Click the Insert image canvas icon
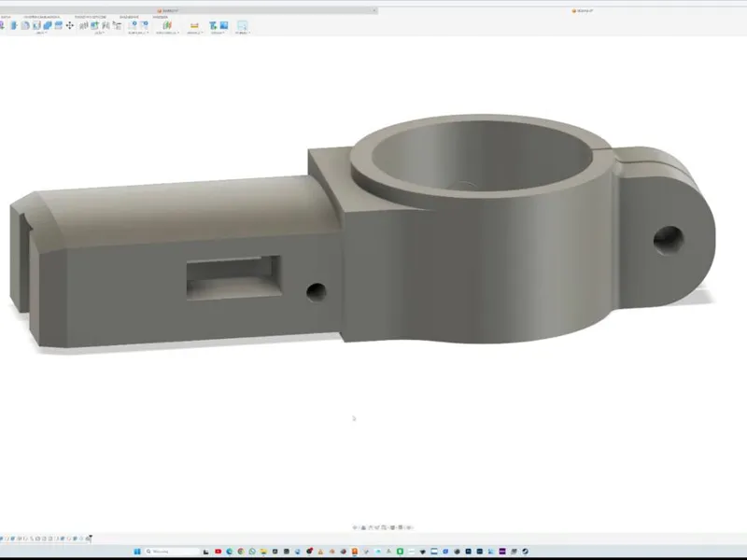747x560 pixels. [224, 25]
